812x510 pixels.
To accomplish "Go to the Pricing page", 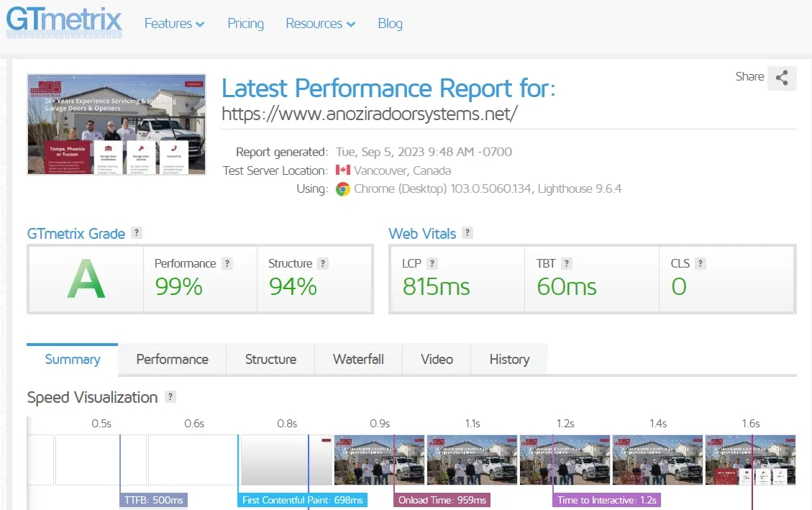I will point(245,23).
